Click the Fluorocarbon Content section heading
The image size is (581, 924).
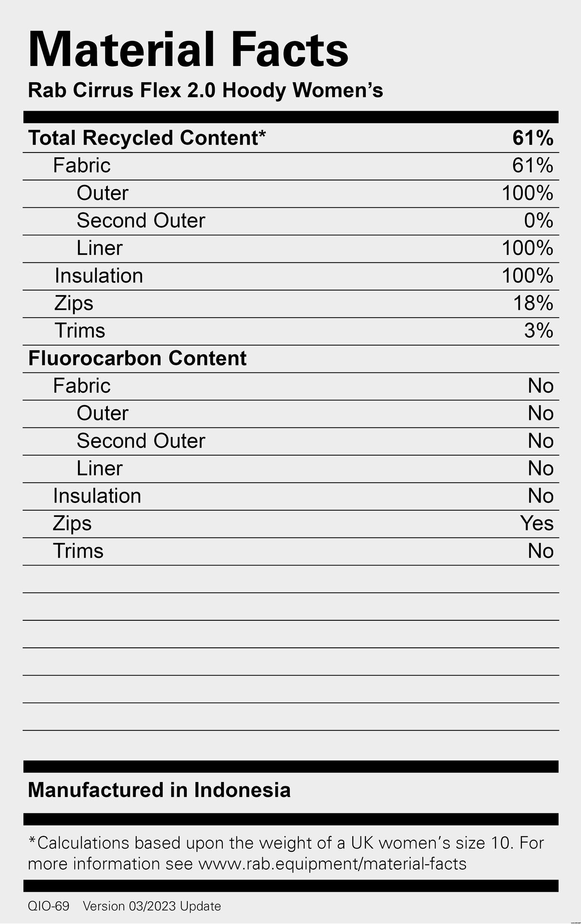137,359
